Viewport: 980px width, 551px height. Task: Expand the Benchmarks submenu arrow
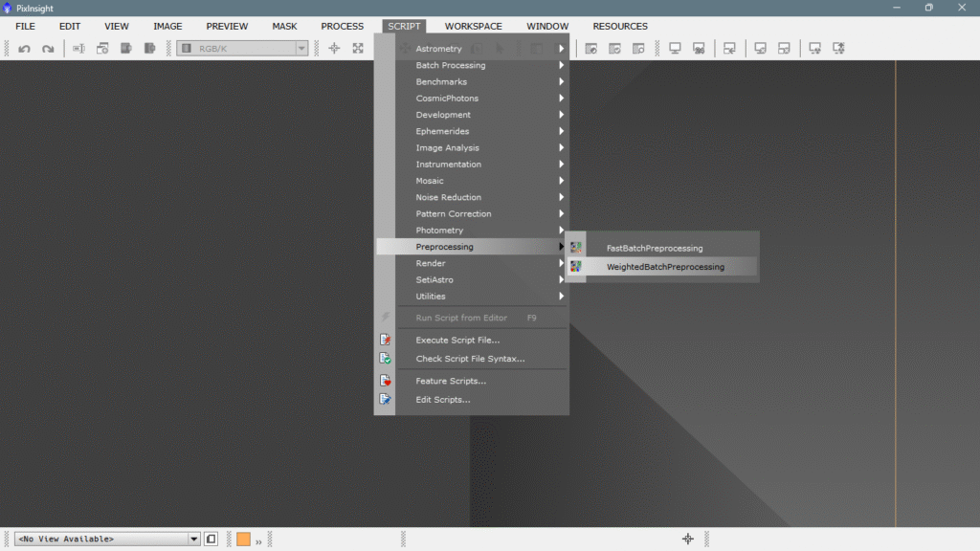click(x=561, y=82)
